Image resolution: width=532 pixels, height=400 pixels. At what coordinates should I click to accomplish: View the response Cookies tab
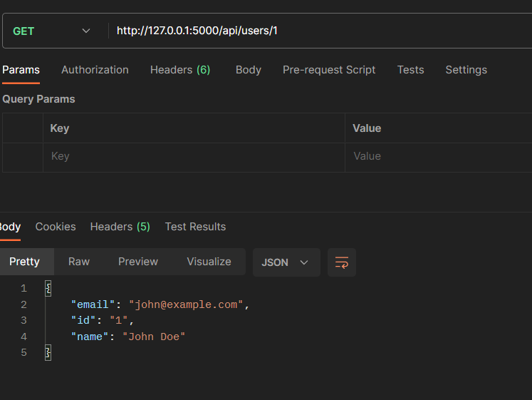pos(56,227)
